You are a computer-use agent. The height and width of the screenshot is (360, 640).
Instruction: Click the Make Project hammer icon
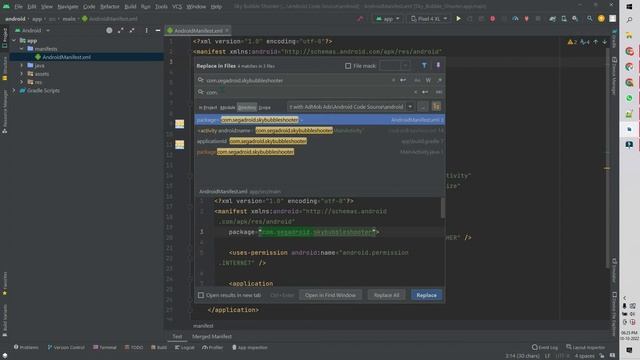pyautogui.click(x=360, y=19)
